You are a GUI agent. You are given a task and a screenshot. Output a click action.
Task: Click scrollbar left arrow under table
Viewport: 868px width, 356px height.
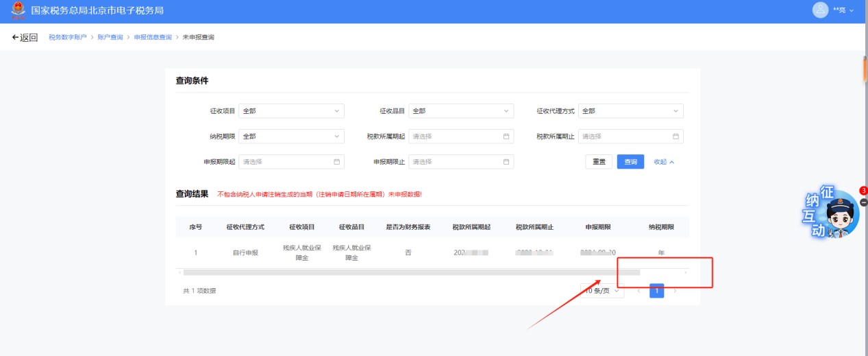[x=179, y=272]
